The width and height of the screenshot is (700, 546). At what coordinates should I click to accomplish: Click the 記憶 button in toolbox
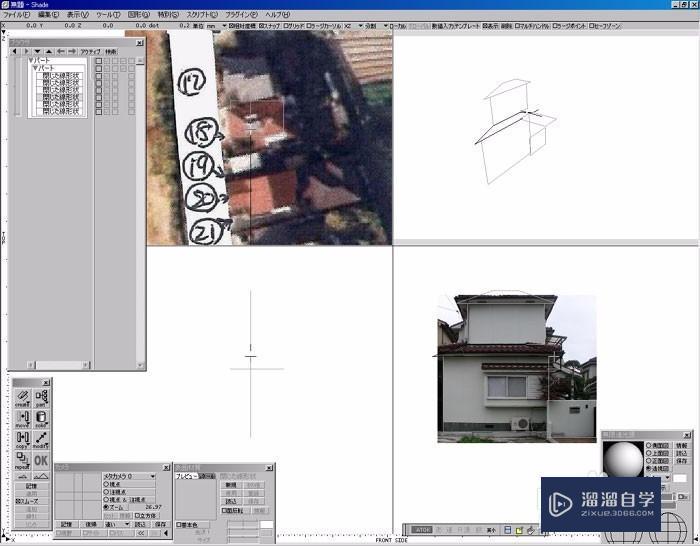(x=31, y=486)
